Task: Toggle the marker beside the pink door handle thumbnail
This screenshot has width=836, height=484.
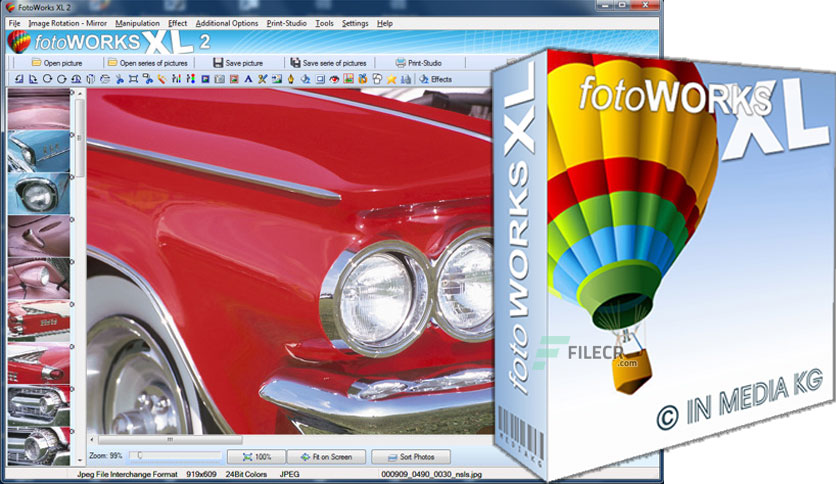Action: coord(73,219)
